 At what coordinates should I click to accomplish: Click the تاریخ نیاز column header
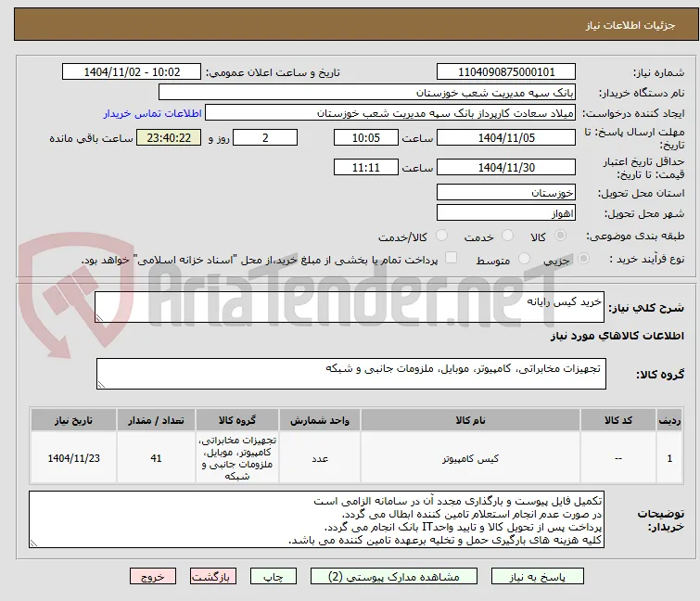coord(73,420)
